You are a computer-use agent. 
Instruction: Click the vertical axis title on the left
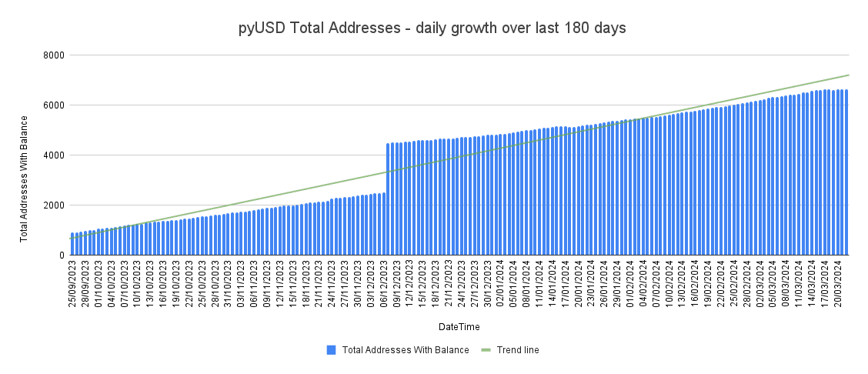click(24, 179)
